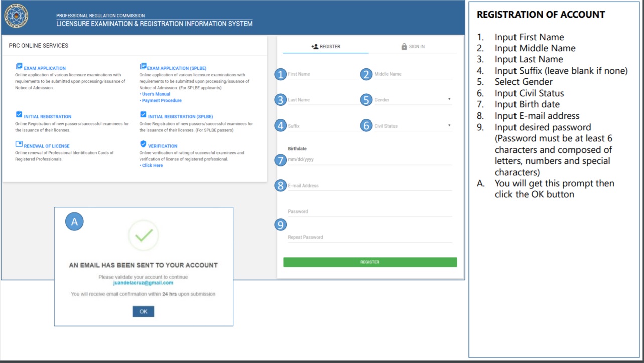Click the Registration of Account heading
The height and width of the screenshot is (363, 644).
[541, 15]
